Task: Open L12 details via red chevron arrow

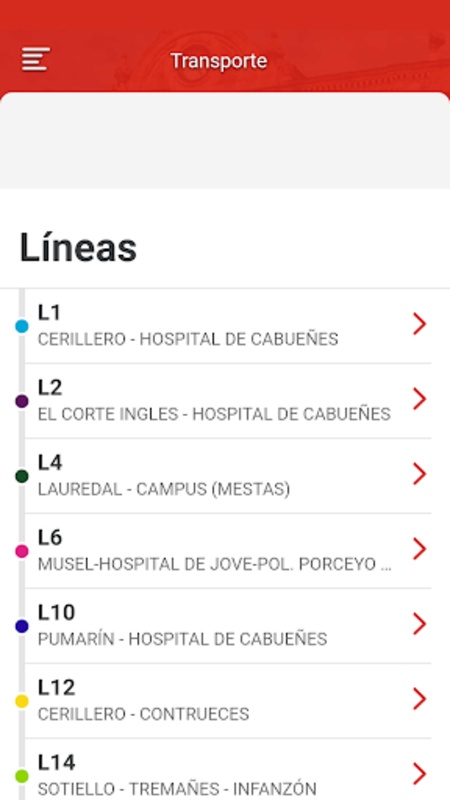Action: tap(419, 698)
